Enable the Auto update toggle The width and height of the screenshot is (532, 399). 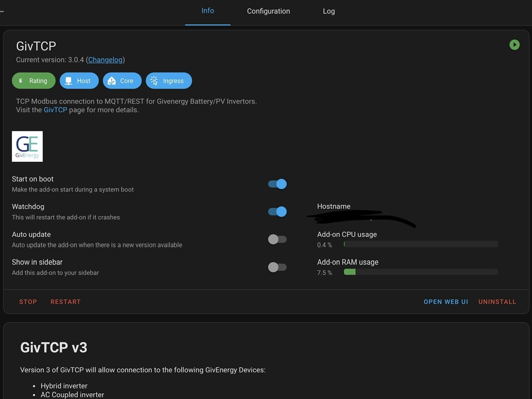pyautogui.click(x=277, y=239)
